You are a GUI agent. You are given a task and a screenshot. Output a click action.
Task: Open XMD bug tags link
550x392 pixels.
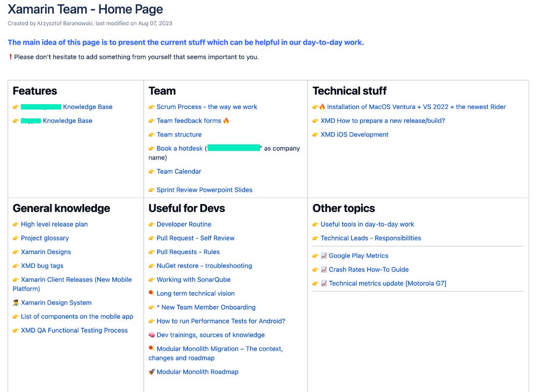pos(42,266)
